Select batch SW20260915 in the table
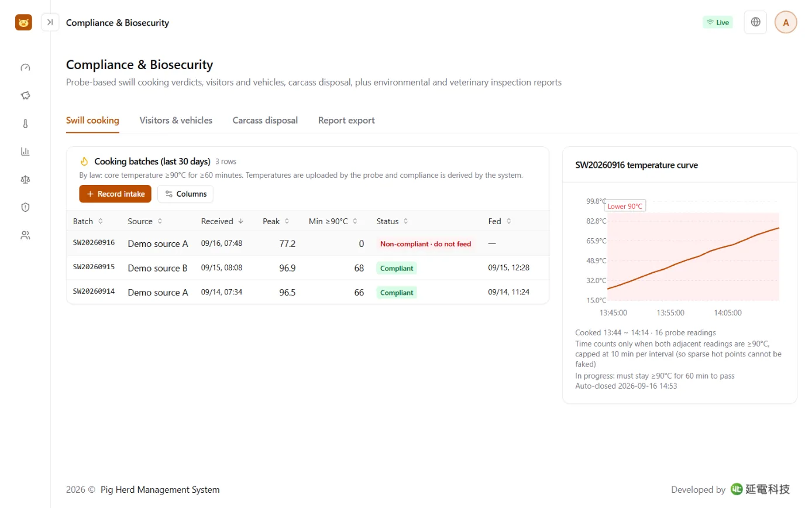Screen dimensions: 812x508 (308, 268)
